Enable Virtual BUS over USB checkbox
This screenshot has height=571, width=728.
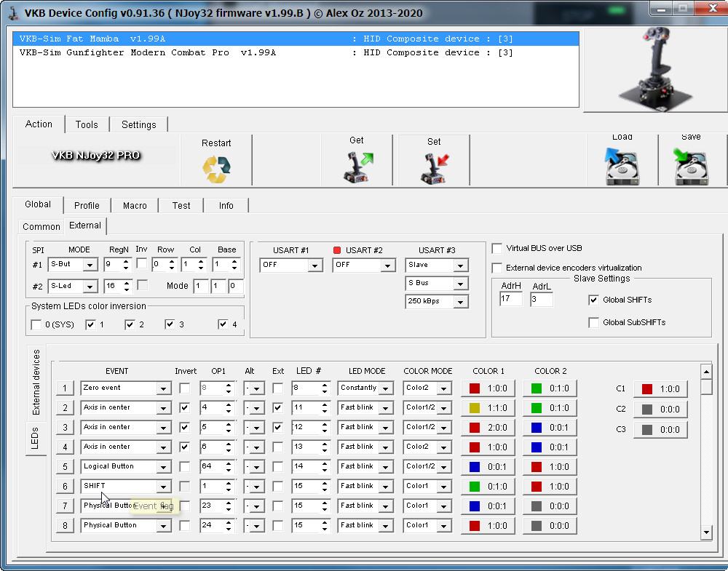(497, 249)
